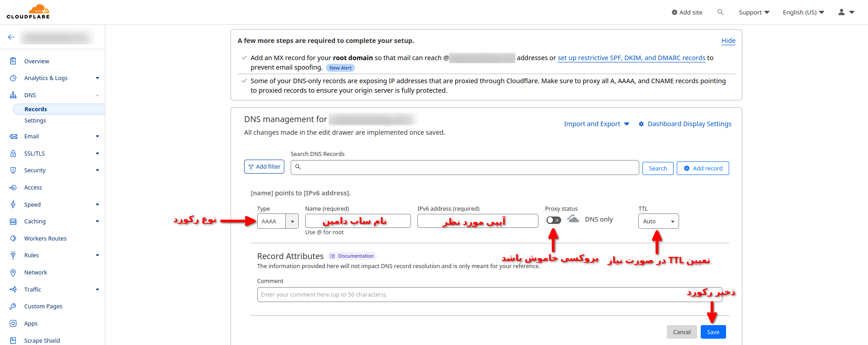This screenshot has width=868, height=345.
Task: Expand the Analytics & Logs section
Action: (x=97, y=78)
